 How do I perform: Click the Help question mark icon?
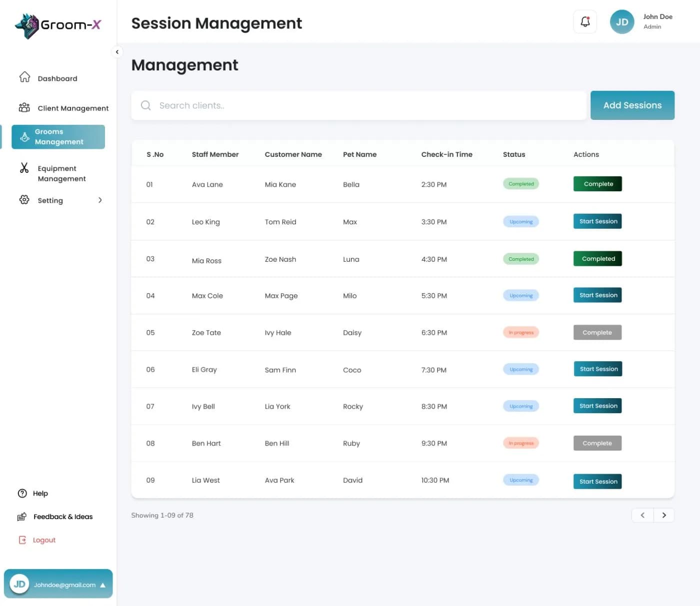[x=22, y=494]
